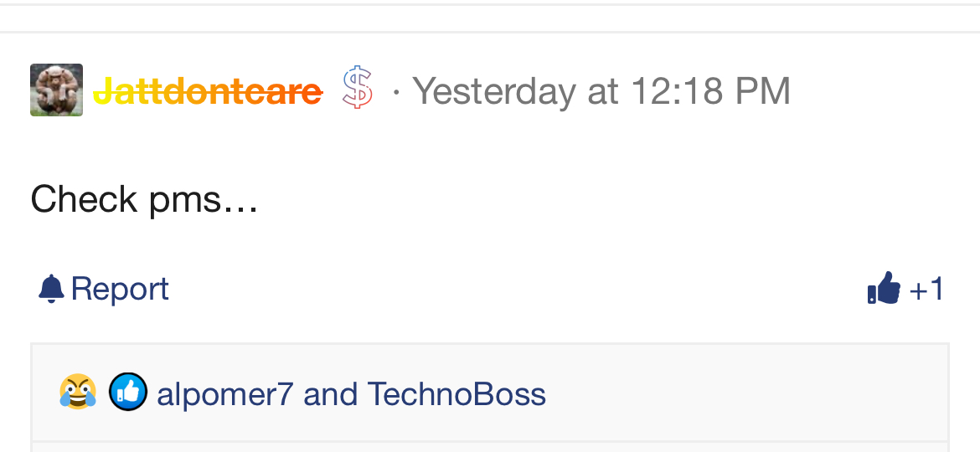Open Jattdontcare's monkey avatar
Screen dimensions: 980x452
(x=56, y=90)
